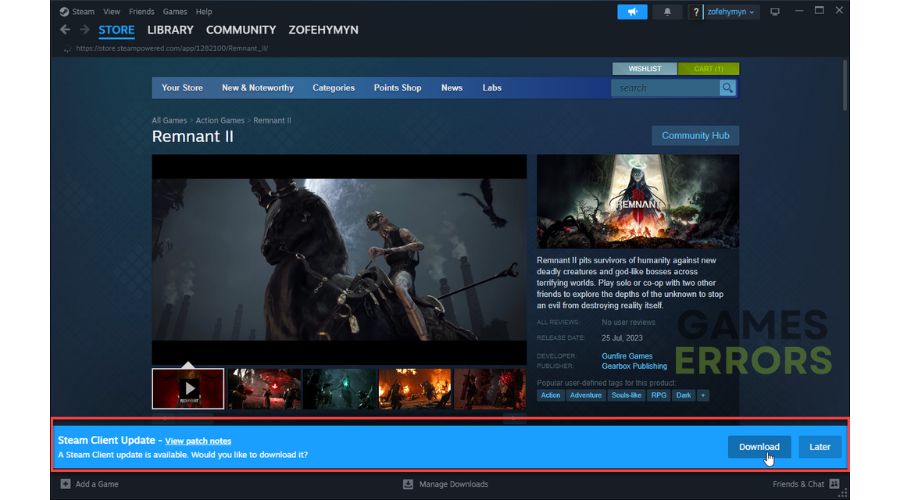900x500 pixels.
Task: Open the Labs link
Action: pos(492,88)
